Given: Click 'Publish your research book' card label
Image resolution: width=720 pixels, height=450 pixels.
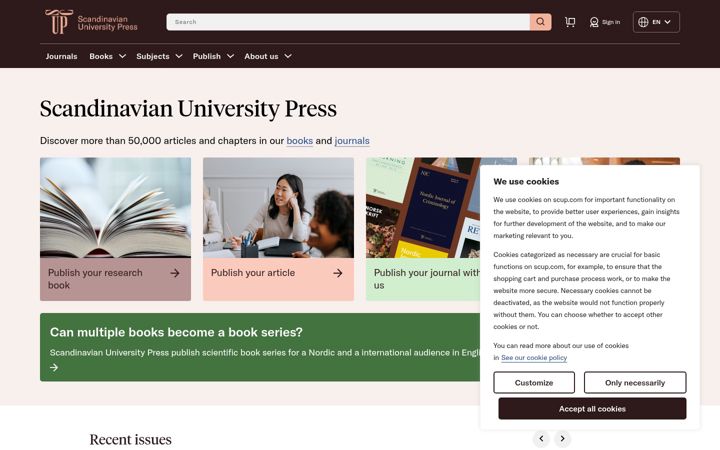Looking at the screenshot, I should click(x=95, y=279).
